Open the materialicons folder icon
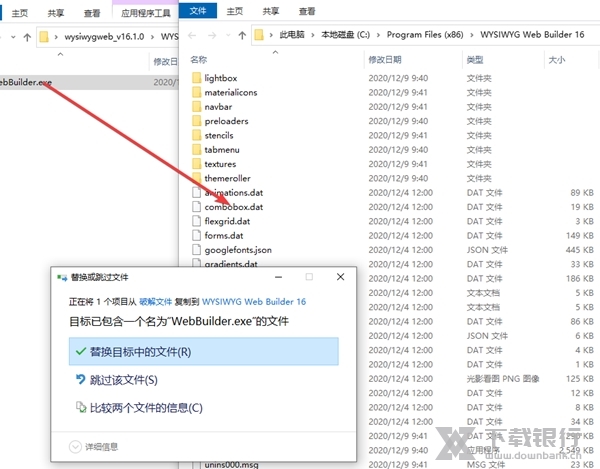Image resolution: width=600 pixels, height=469 pixels. pyautogui.click(x=197, y=92)
